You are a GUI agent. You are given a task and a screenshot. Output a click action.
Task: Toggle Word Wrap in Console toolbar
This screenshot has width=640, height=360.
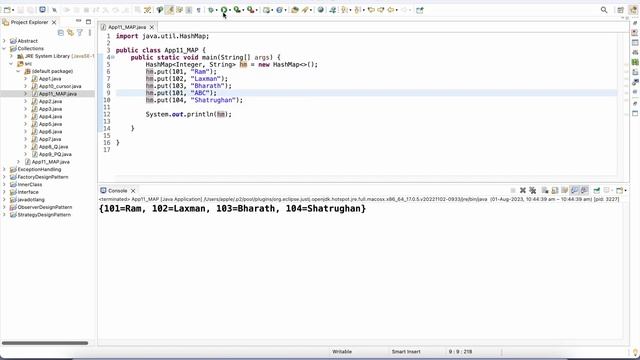click(x=564, y=190)
